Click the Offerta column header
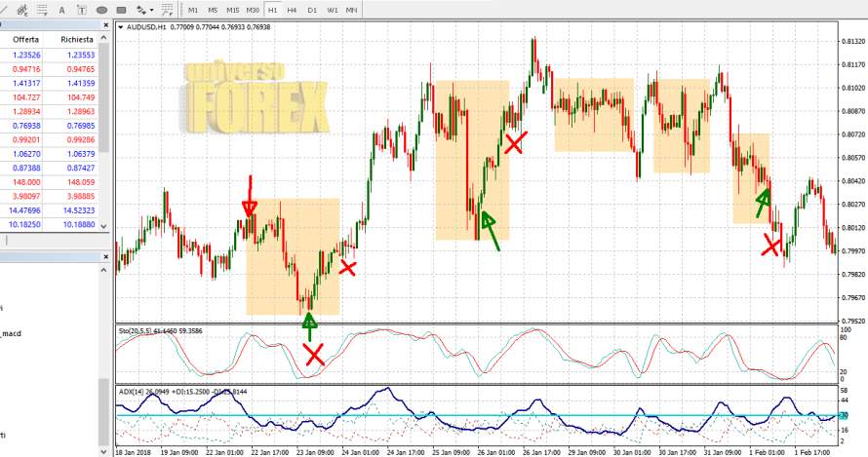This screenshot has height=457, width=868. point(25,39)
